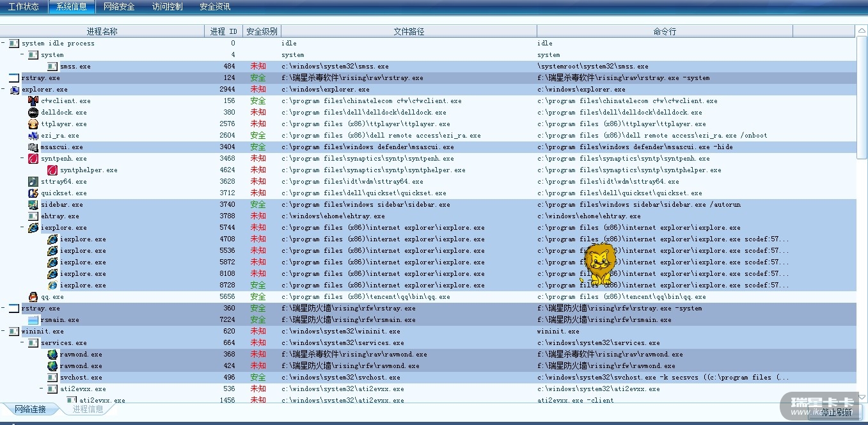The height and width of the screenshot is (425, 868).
Task: Click the rsmain.exe window icon
Action: click(x=33, y=320)
